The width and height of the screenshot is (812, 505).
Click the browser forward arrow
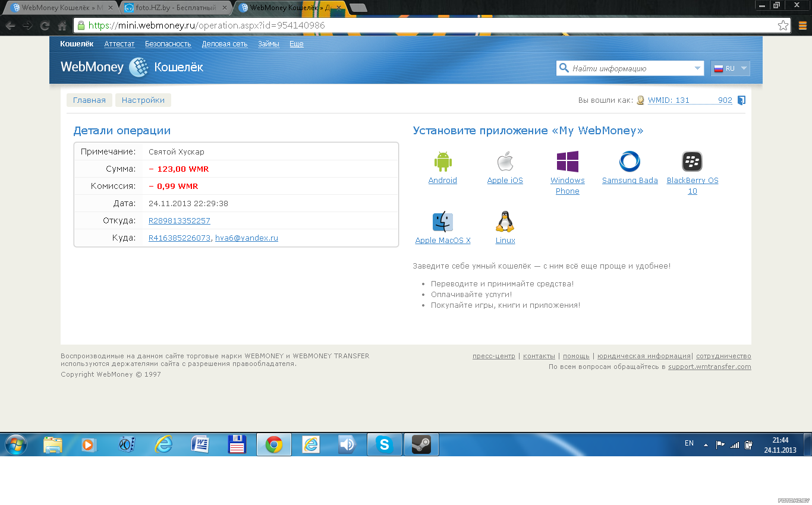(27, 26)
